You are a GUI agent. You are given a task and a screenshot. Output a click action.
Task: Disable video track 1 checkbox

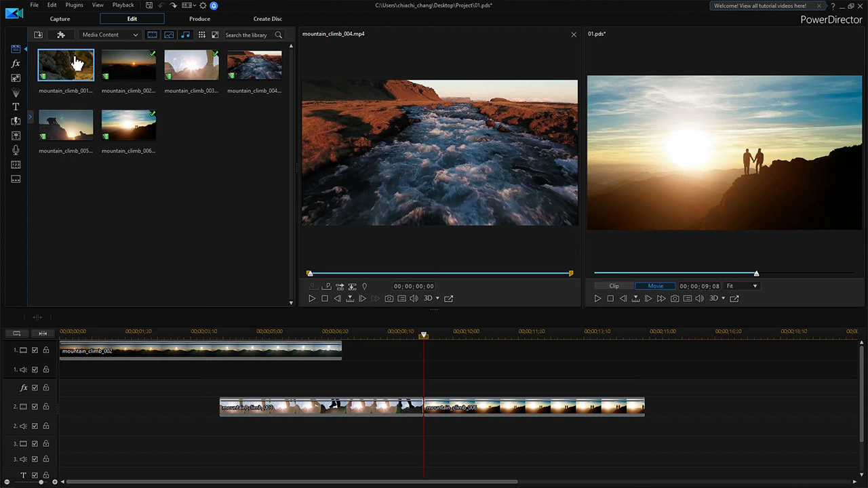click(35, 350)
